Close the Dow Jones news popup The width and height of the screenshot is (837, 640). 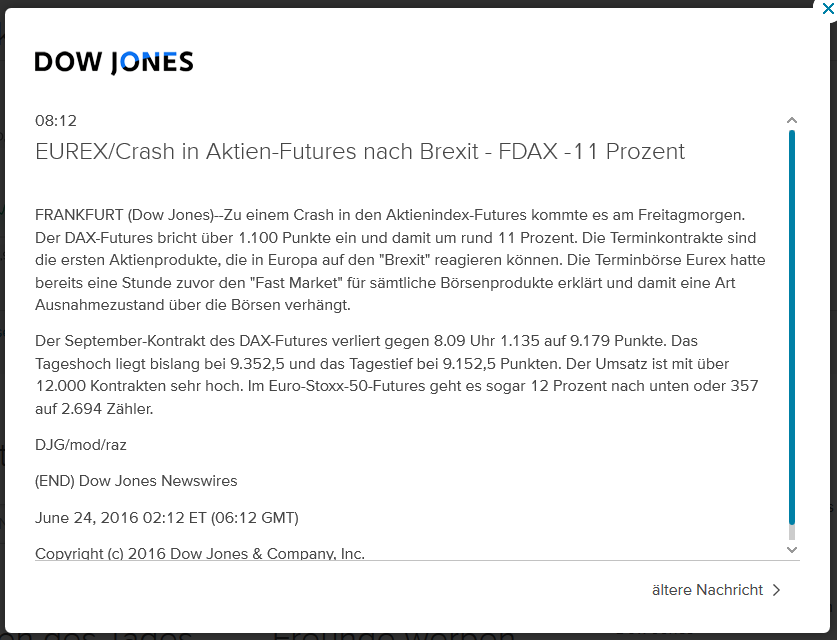[826, 8]
